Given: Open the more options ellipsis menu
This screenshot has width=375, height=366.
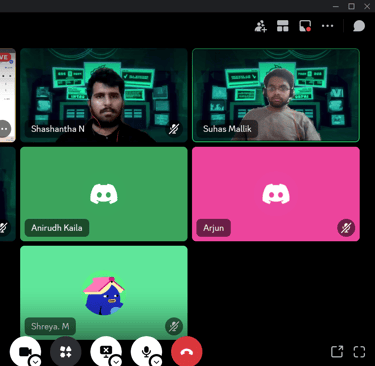Looking at the screenshot, I should [x=327, y=26].
